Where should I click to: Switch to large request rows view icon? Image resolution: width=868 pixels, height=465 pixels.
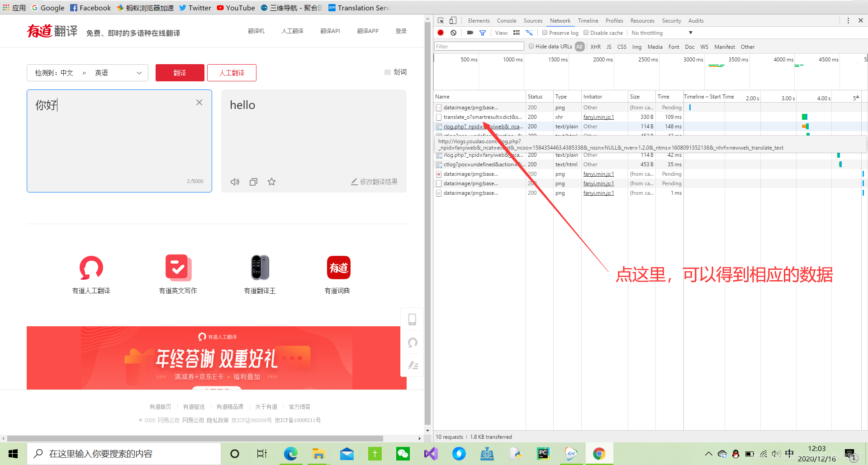[517, 33]
